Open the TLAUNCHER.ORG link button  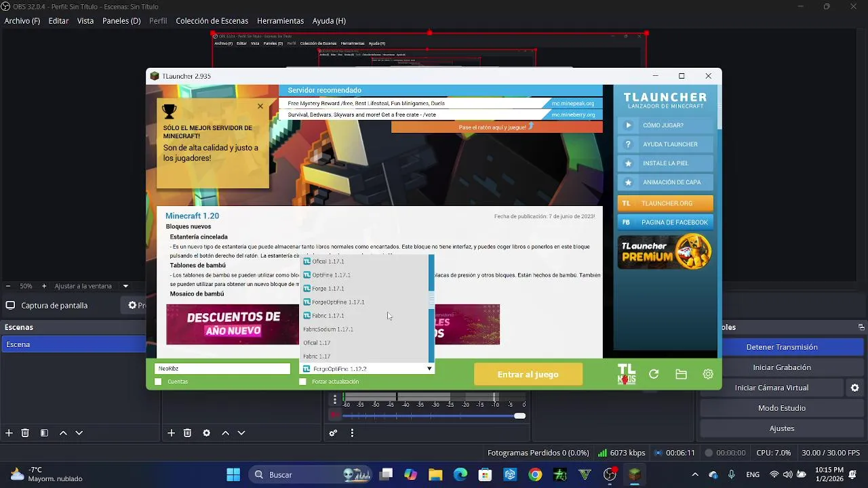[665, 203]
